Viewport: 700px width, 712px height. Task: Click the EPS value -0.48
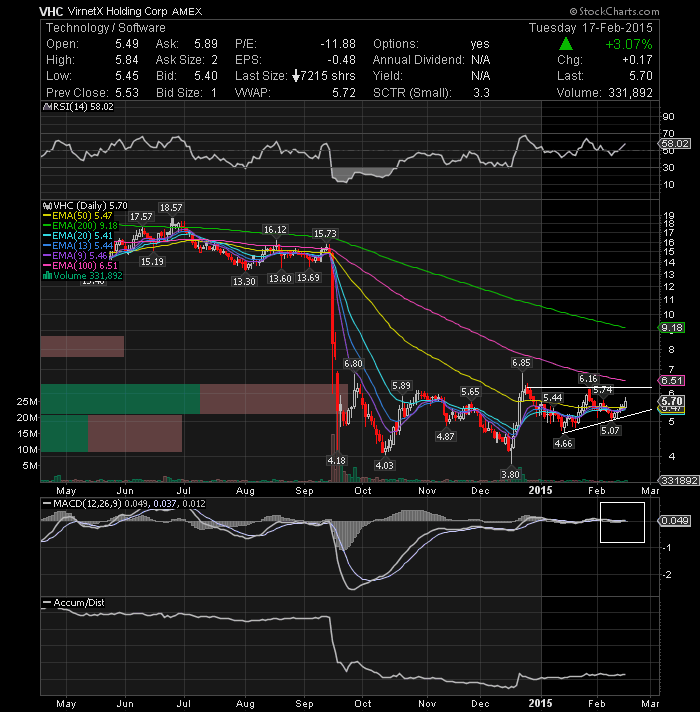[341, 60]
